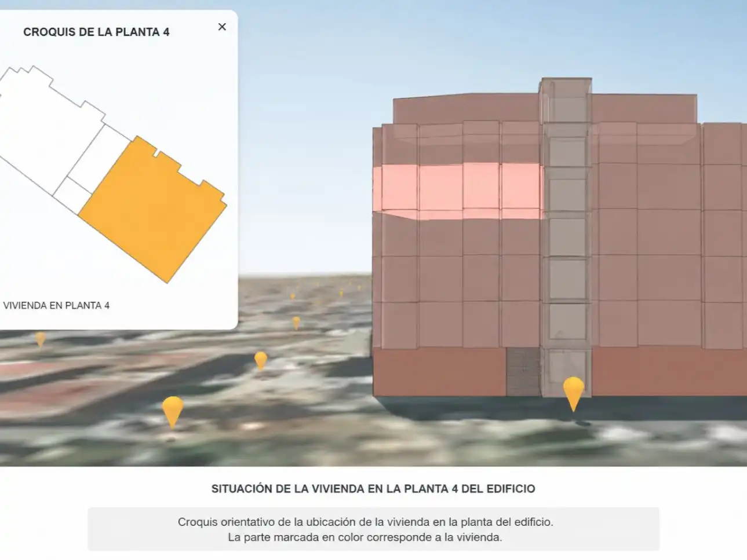Click the pink highlighted fourth floor on the building
This screenshot has width=747, height=560.
(x=458, y=191)
